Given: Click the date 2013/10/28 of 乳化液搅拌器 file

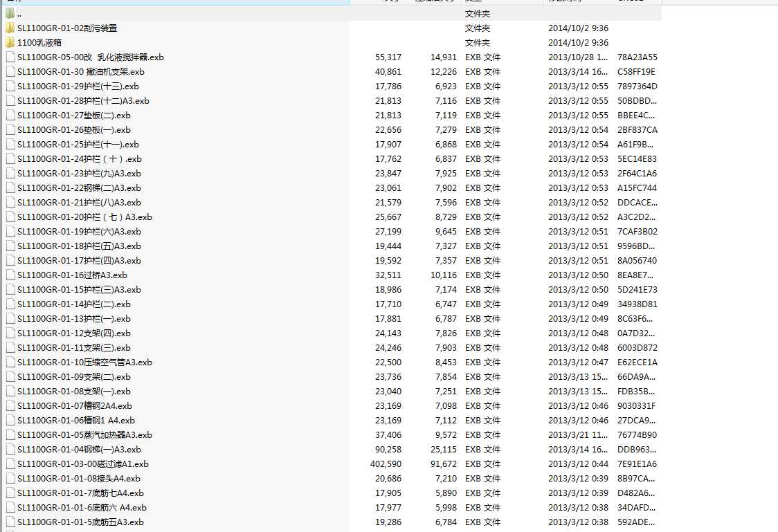Looking at the screenshot, I should [x=577, y=57].
